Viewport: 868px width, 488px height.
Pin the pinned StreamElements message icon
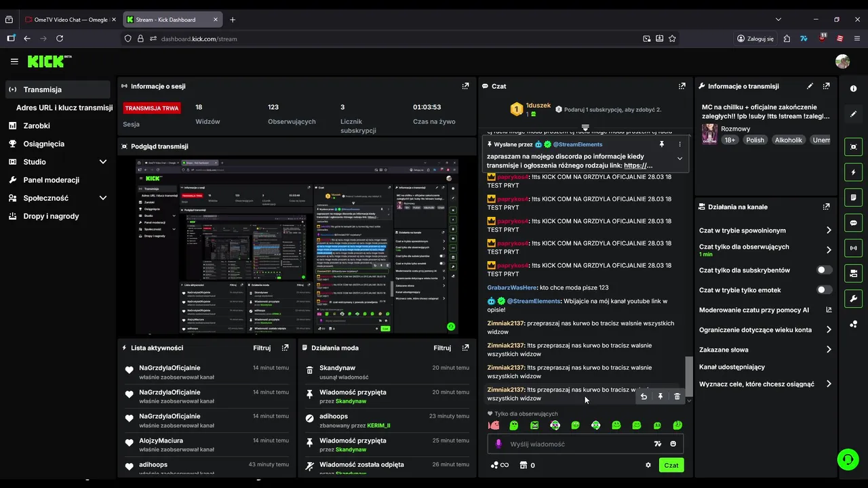[x=662, y=144]
